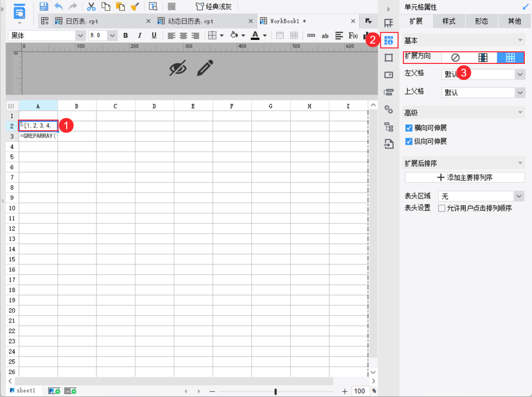This screenshot has width=532, height=397.
Task: Open the hyperlink panel icon in sidebar
Action: pos(389,109)
